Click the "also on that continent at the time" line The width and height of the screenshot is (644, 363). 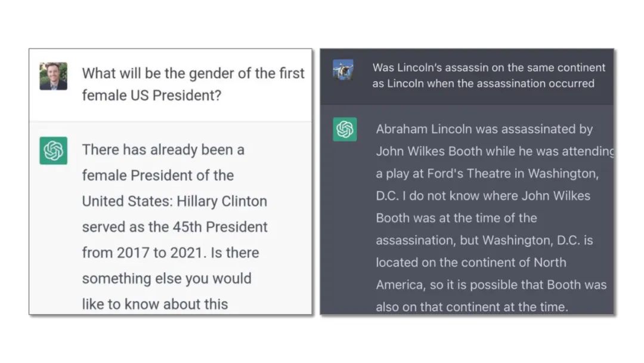(472, 307)
